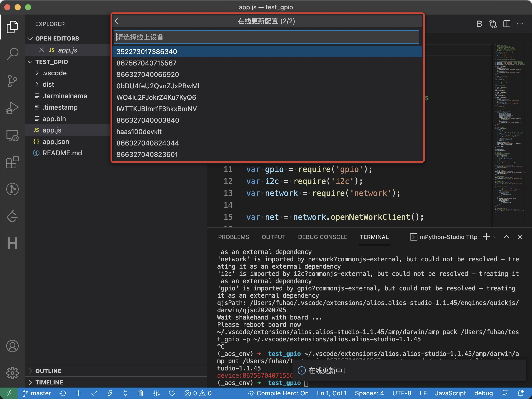The image size is (532, 399).
Task: Expand the .vscode folder
Action: (x=37, y=73)
